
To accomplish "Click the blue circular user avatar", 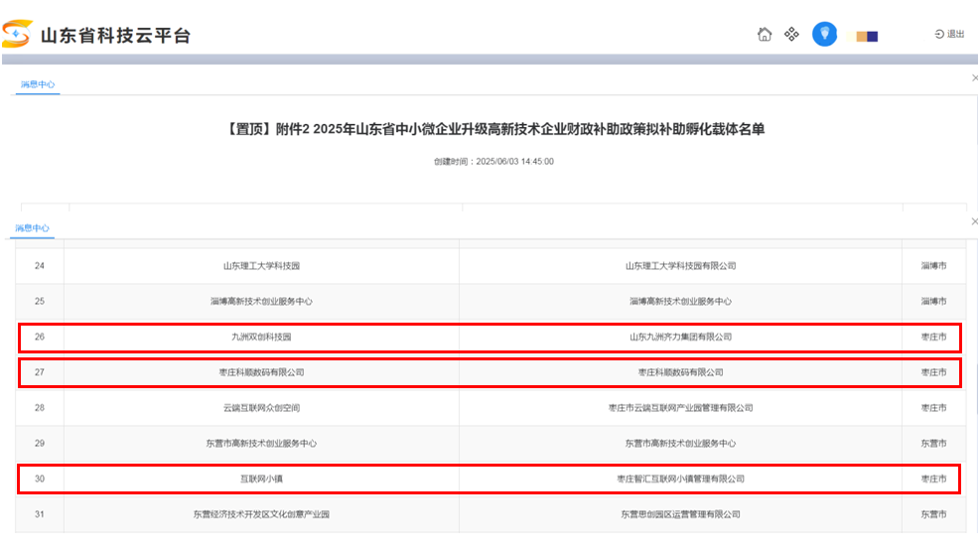I will click(x=824, y=34).
